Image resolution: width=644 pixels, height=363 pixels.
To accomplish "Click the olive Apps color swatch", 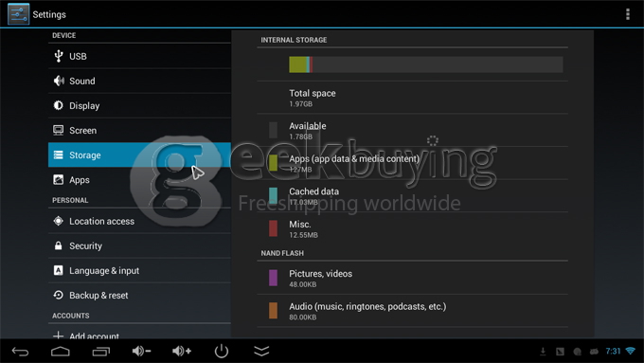I will pos(273,163).
